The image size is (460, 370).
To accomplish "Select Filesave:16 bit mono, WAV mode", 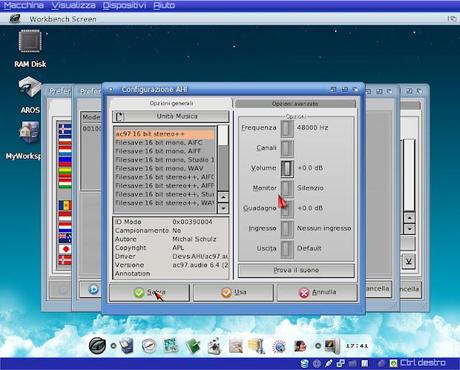I will pyautogui.click(x=165, y=169).
